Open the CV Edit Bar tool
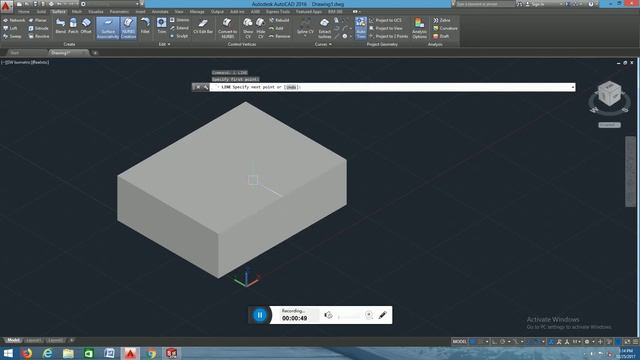Screen dimensions: 640x360 coord(203,27)
